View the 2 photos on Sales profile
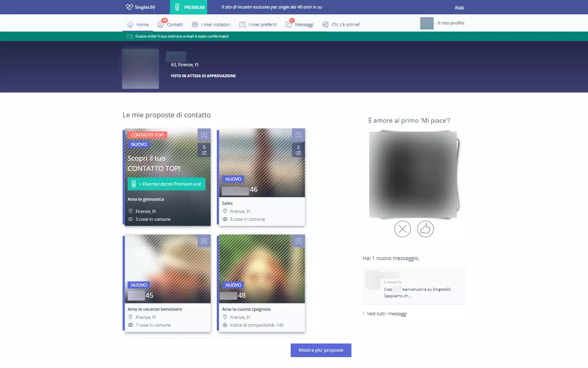The width and height of the screenshot is (588, 368). (298, 150)
